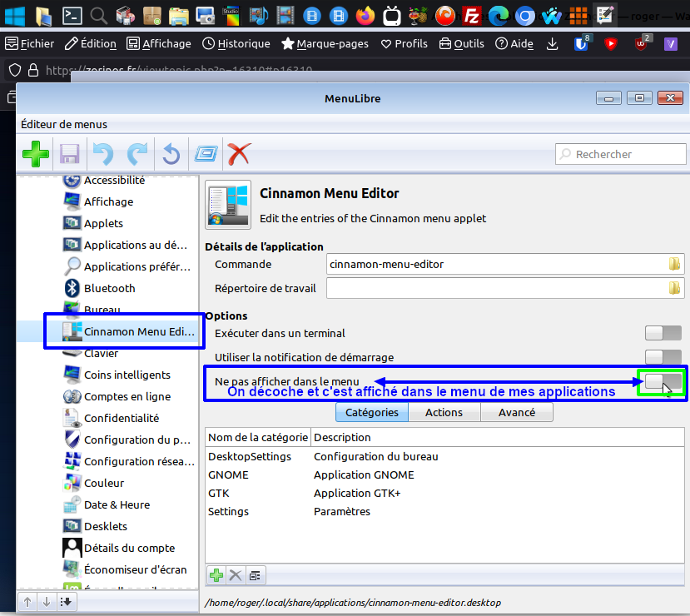Click the undo arrow in toolbar
Viewport: 690px width, 616px height.
point(103,154)
